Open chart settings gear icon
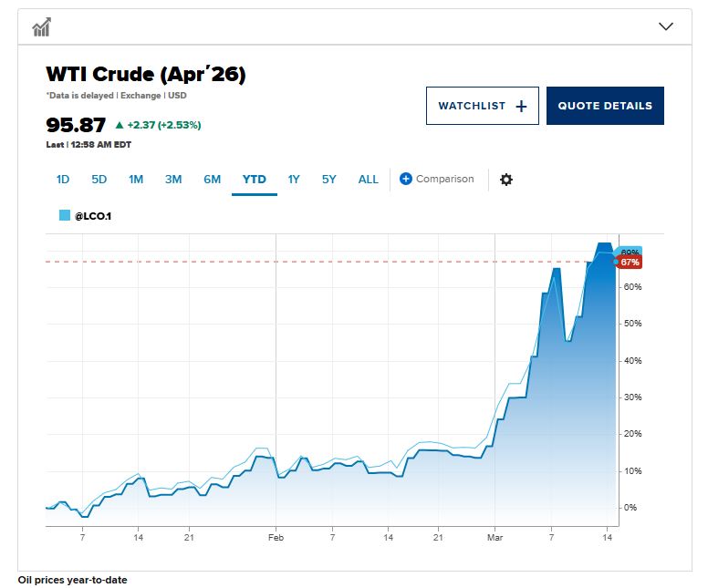The image size is (708, 588). pyautogui.click(x=506, y=180)
